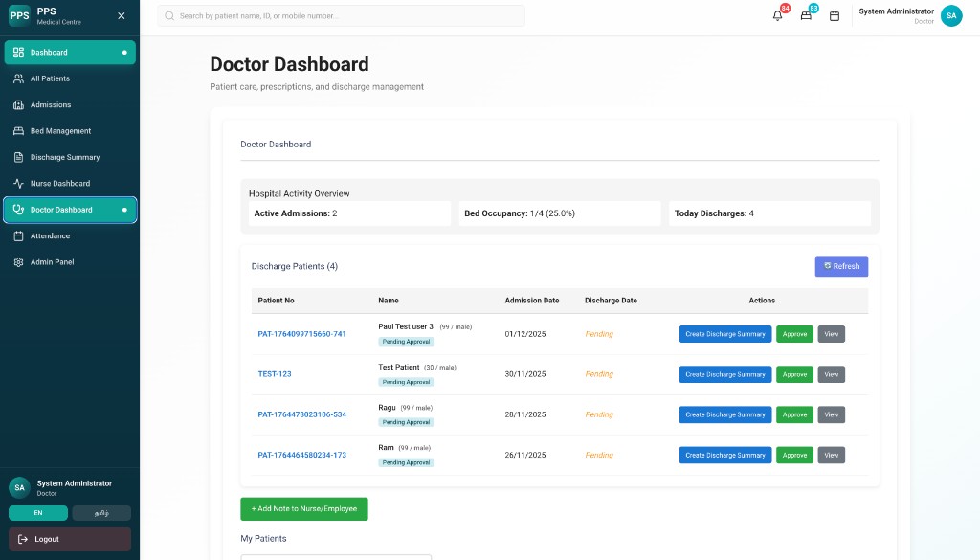Viewport: 980px width, 560px height.
Task: View details for Ragu
Action: click(x=832, y=415)
